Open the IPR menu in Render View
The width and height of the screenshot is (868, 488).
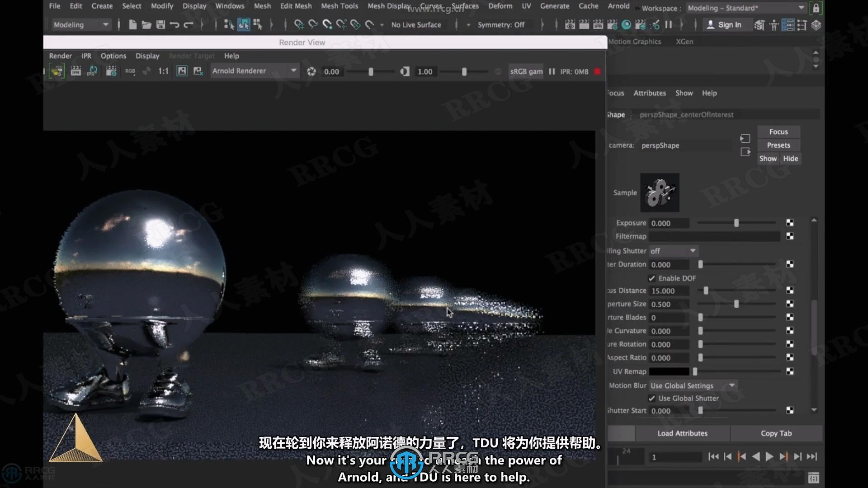pos(86,56)
